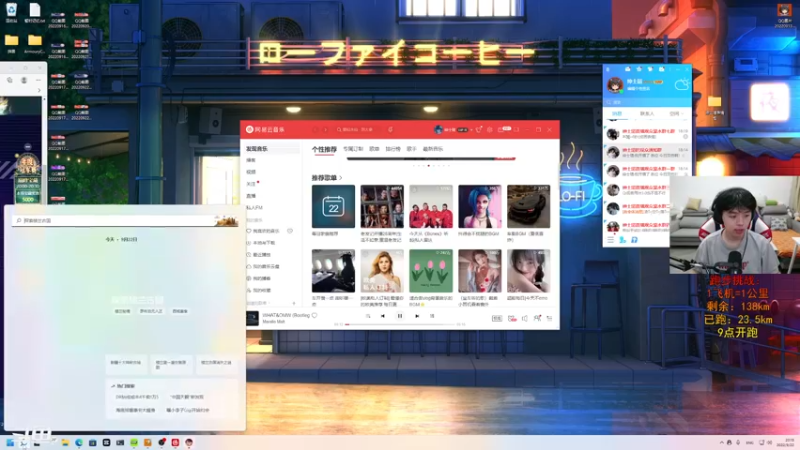Select the 个性推荐 tab
The width and height of the screenshot is (800, 450).
[x=324, y=149]
